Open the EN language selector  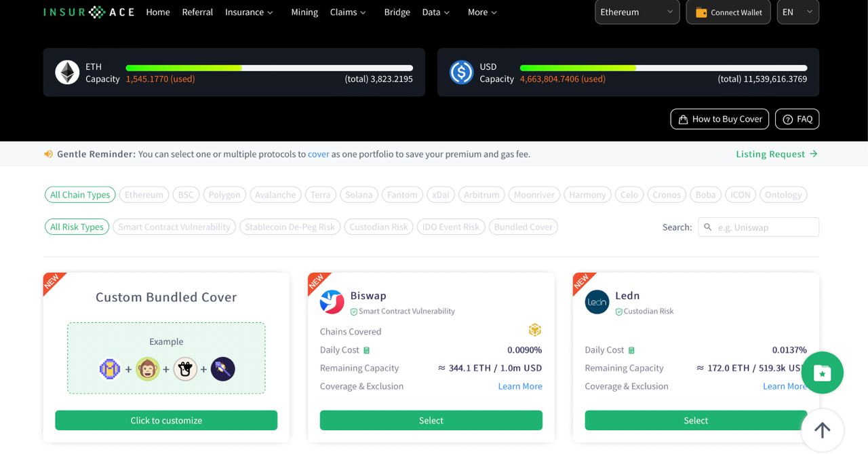pyautogui.click(x=798, y=12)
